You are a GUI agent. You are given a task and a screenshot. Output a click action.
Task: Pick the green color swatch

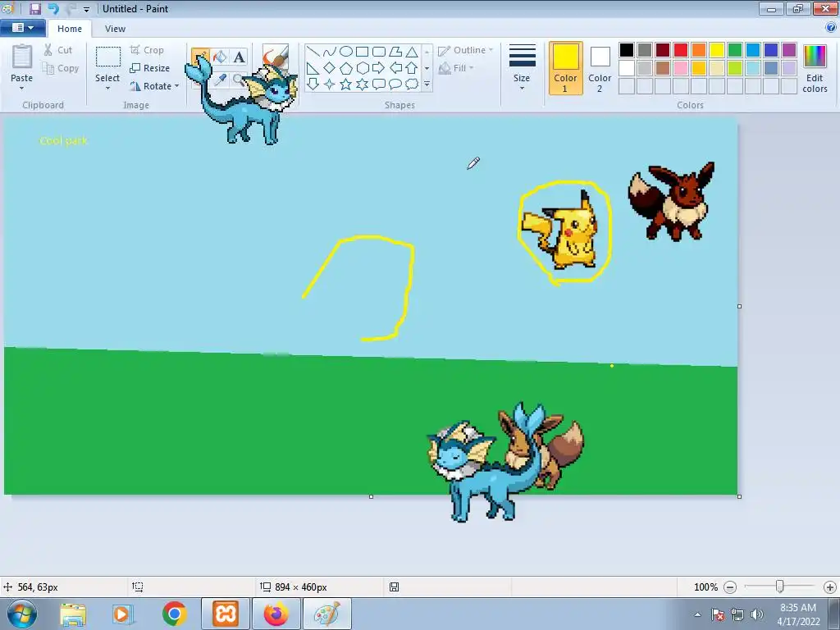coord(734,50)
